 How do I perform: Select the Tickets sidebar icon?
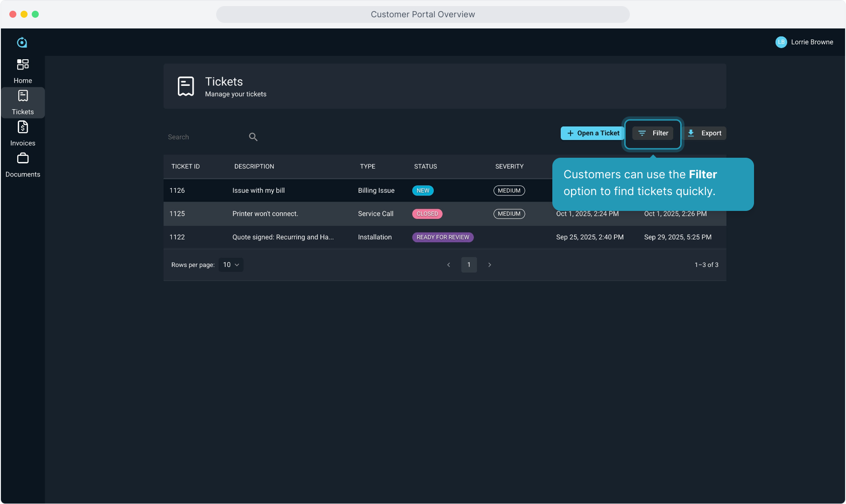pyautogui.click(x=22, y=96)
